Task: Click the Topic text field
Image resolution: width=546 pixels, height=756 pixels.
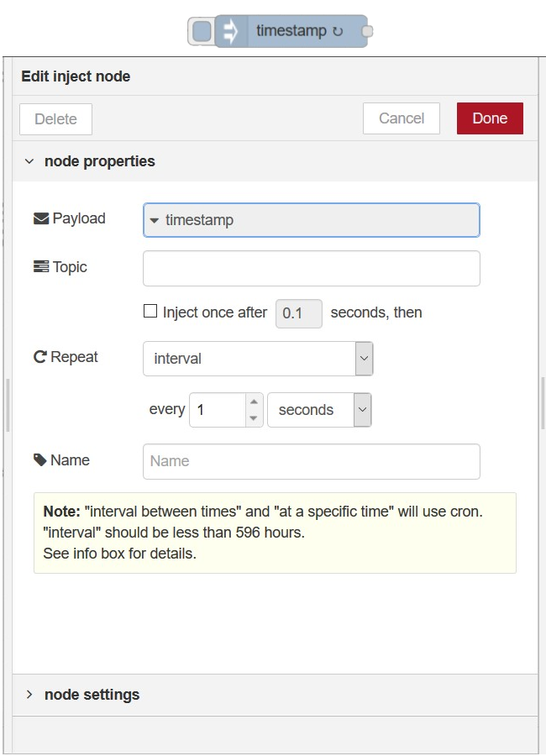Action: (311, 269)
